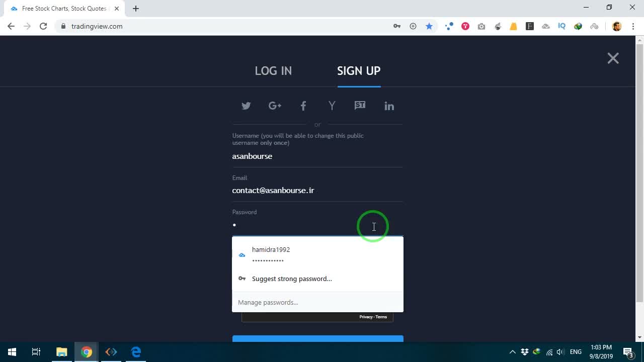The height and width of the screenshot is (362, 644).
Task: Open saved passwords key icon in address bar
Action: point(397,26)
